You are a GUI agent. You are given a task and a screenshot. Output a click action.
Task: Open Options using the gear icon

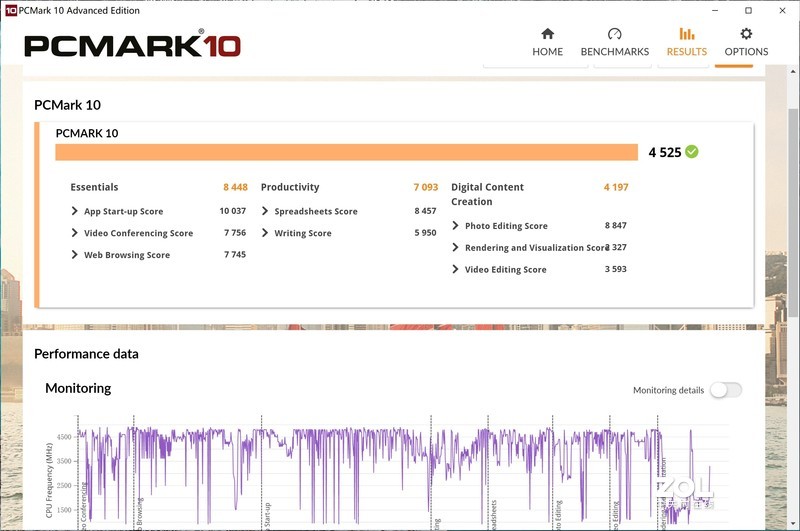746,34
